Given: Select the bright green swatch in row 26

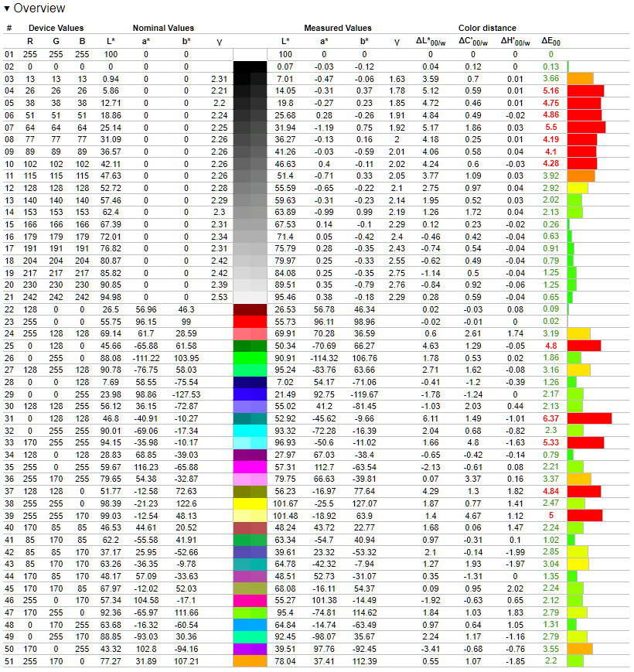Looking at the screenshot, I should click(x=250, y=358).
